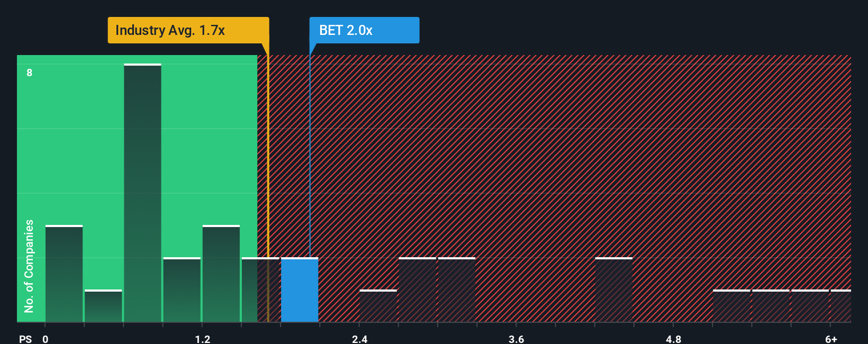Select the highlighted blue BET bar
868x344 pixels.
coord(300,289)
